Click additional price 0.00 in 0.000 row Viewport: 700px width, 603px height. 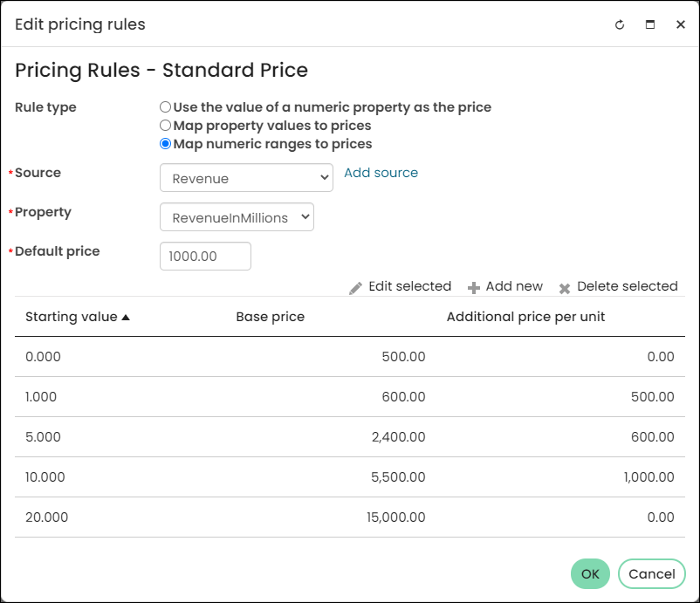[x=661, y=357]
